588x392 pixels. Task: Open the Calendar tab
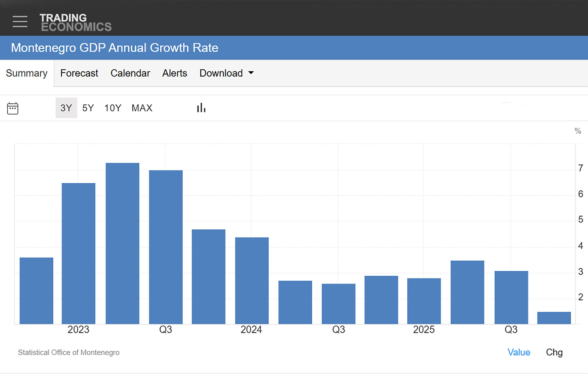coord(130,73)
